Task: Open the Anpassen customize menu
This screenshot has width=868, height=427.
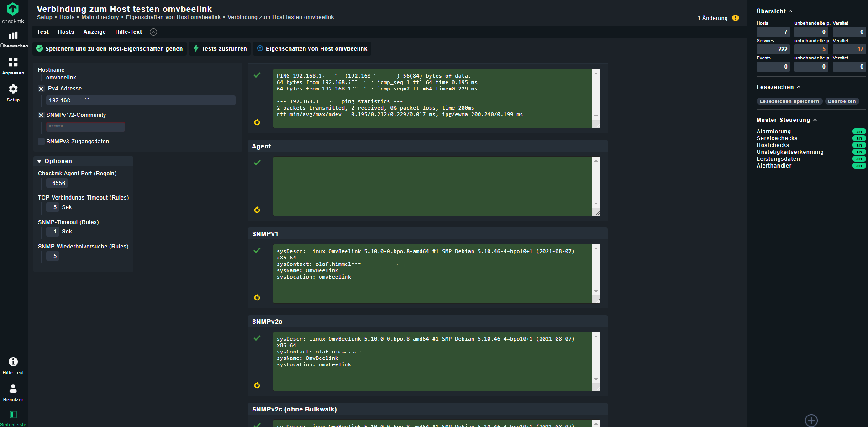Action: pos(13,66)
